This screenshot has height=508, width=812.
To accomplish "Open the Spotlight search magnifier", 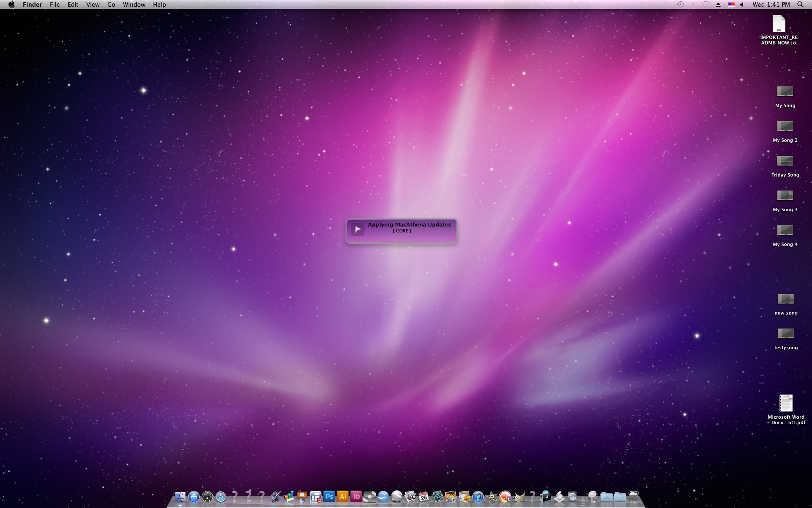I will coord(800,5).
